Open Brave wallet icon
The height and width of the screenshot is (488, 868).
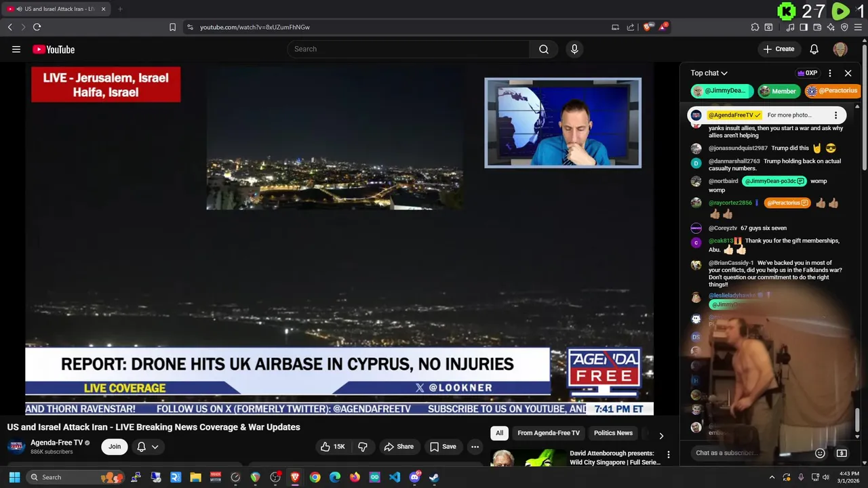(x=817, y=27)
